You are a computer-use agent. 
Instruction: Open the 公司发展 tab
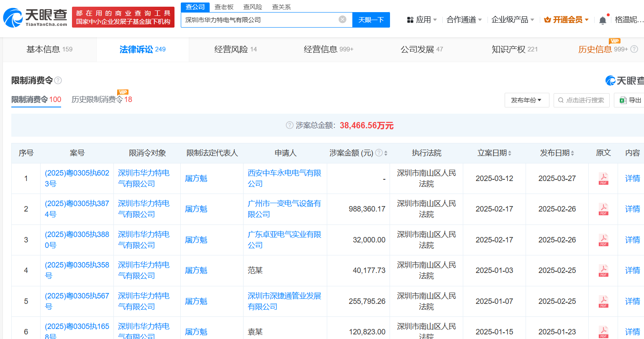tap(422, 49)
